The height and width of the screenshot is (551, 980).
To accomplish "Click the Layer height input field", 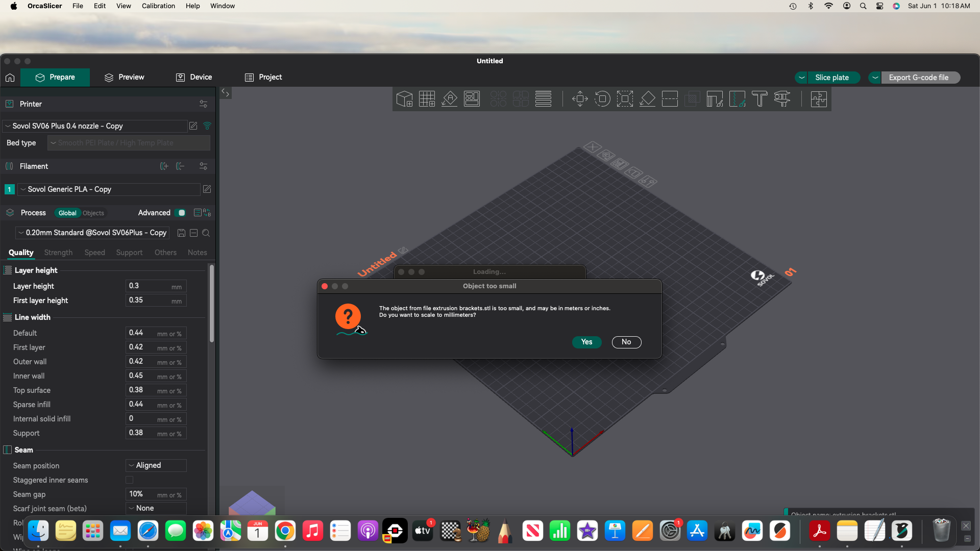I will pos(148,286).
